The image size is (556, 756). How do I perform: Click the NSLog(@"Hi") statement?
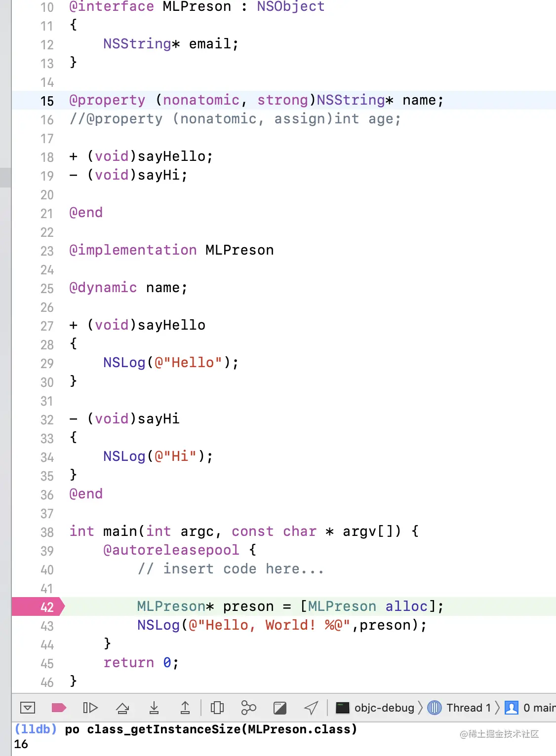(x=158, y=456)
